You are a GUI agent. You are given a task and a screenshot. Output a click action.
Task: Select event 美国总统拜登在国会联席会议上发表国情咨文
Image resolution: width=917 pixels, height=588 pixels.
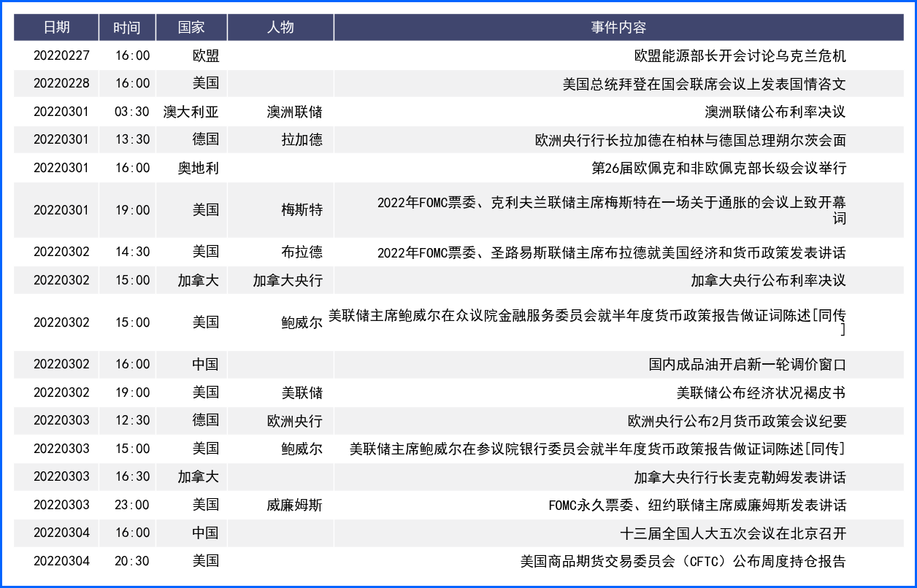tap(705, 83)
